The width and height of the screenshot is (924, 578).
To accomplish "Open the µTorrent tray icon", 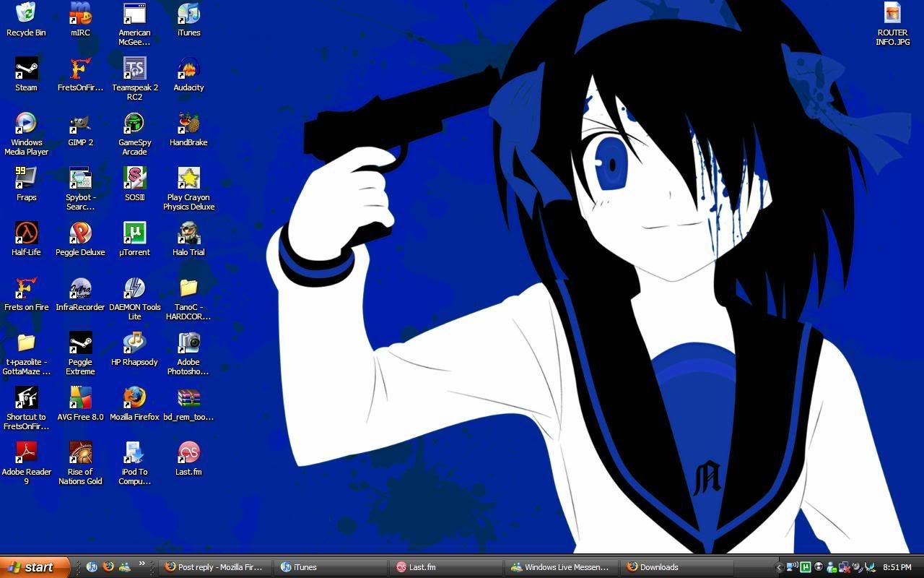I will pyautogui.click(x=806, y=567).
